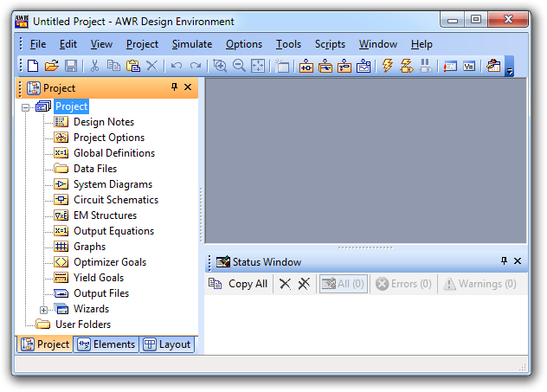The height and width of the screenshot is (392, 547).
Task: Select Design Notes in project tree
Action: click(104, 122)
